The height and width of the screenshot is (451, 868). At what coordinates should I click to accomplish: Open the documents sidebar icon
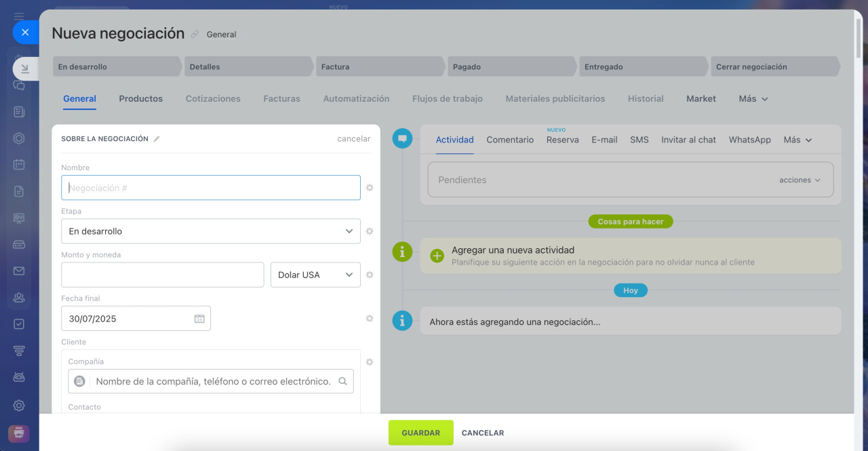(x=19, y=191)
